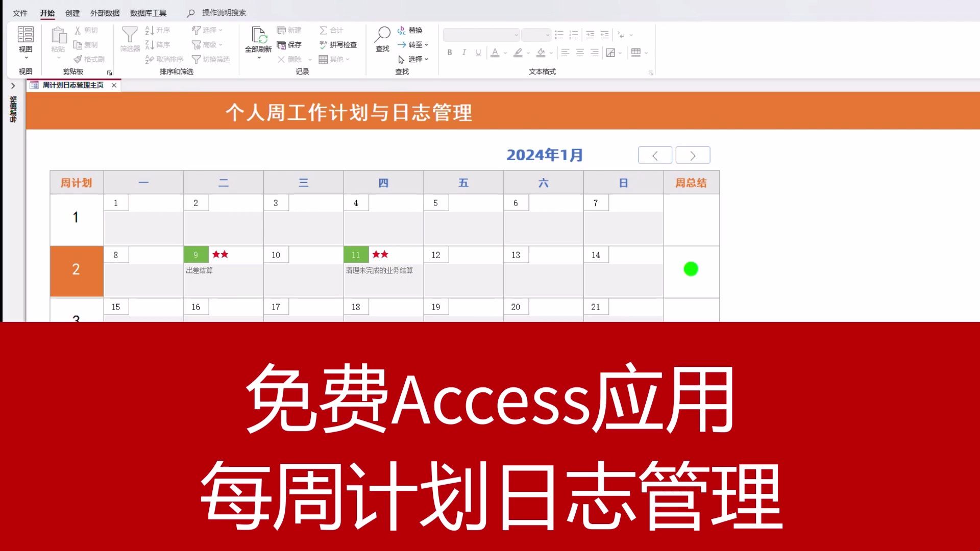Sort descending with 降序

coord(157,45)
